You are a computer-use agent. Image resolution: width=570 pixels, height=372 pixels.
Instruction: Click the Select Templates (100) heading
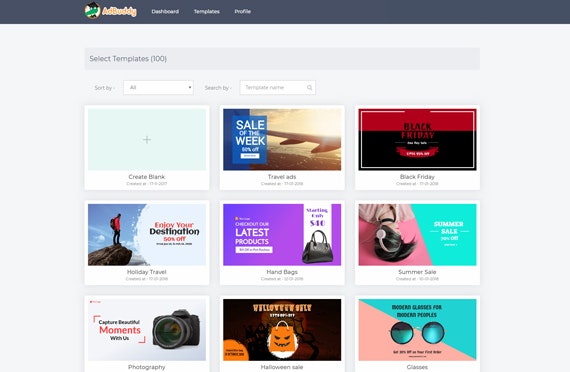pos(128,59)
